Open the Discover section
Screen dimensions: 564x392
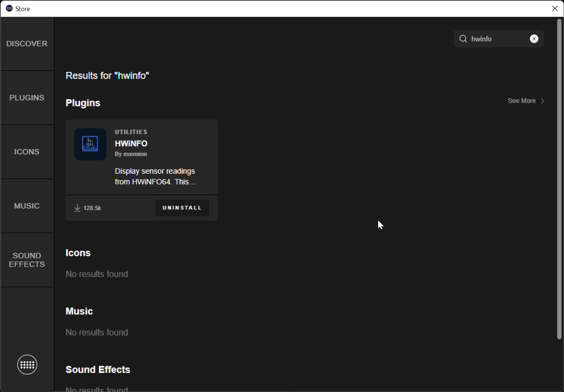pos(27,44)
